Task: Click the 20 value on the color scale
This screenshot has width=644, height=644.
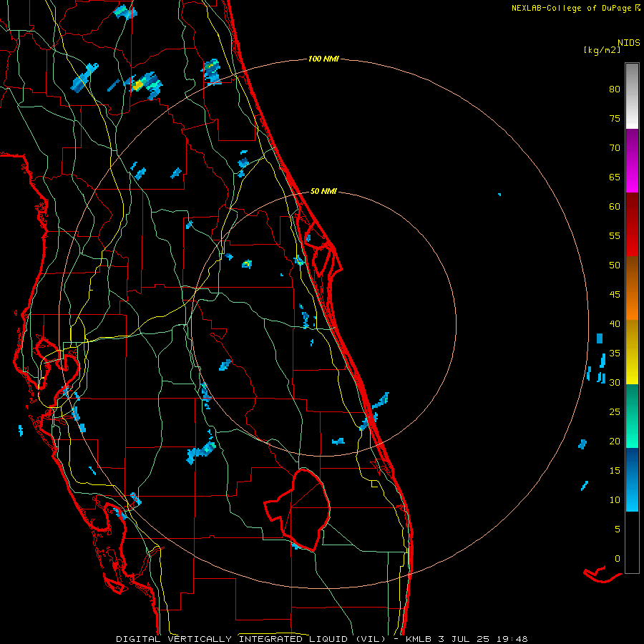Action: click(x=615, y=441)
